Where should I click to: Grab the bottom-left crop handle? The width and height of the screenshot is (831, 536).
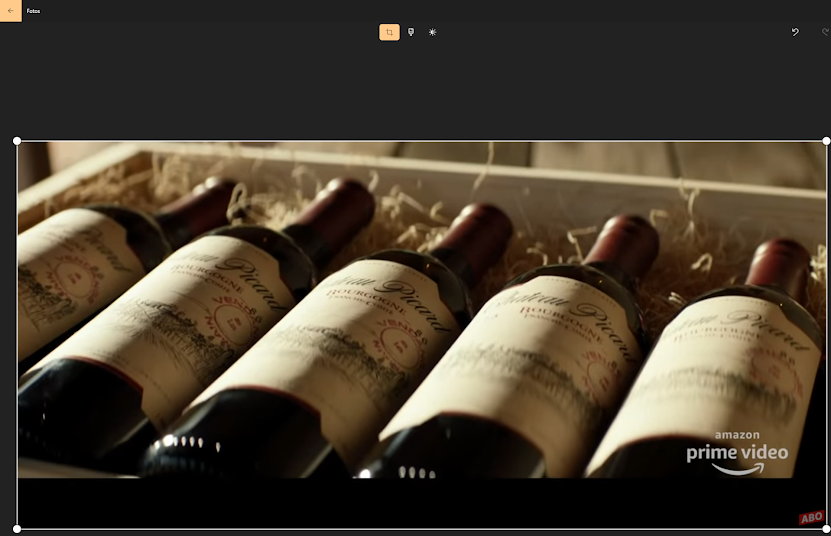click(17, 529)
